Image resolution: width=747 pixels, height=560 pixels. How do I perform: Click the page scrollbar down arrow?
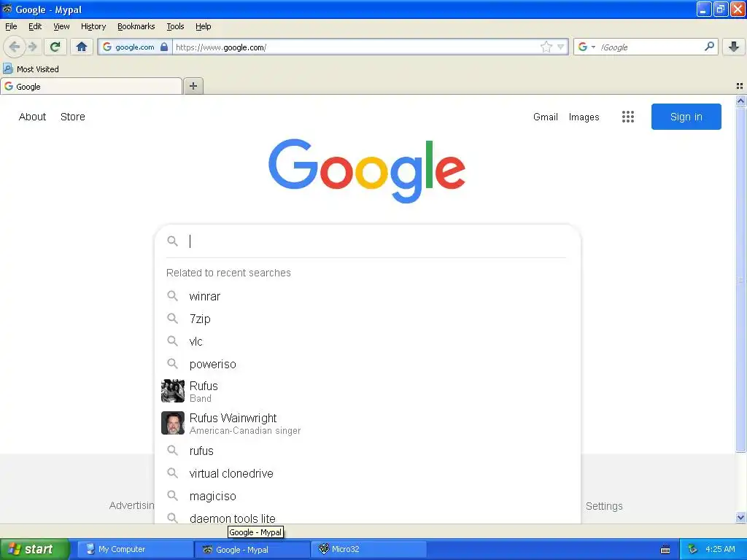(x=740, y=517)
